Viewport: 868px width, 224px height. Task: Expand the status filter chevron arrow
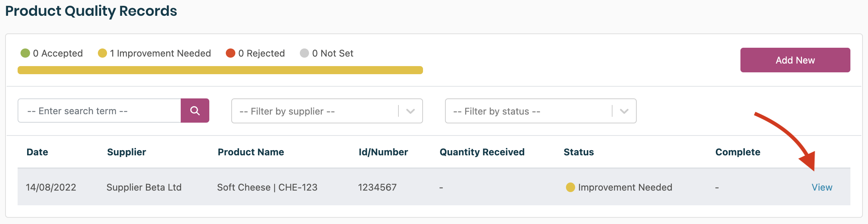624,111
